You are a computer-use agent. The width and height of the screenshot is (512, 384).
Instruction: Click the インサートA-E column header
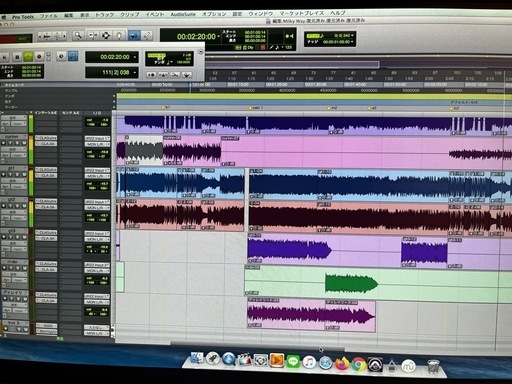[46, 113]
